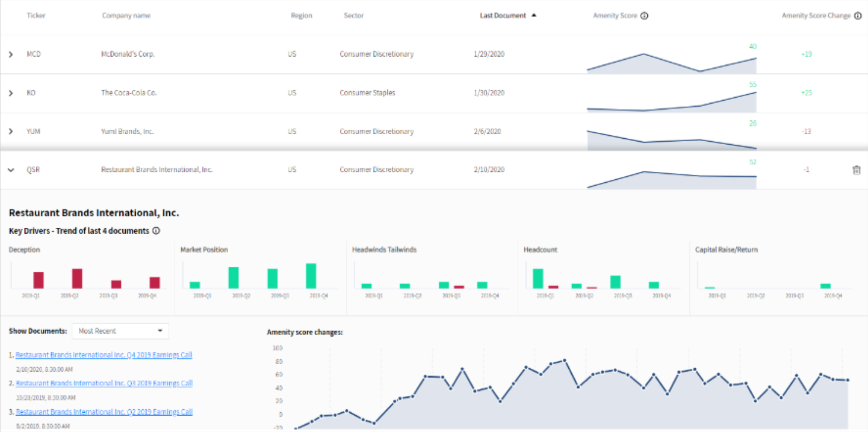
Task: Expand the KO row
Action: tap(11, 93)
